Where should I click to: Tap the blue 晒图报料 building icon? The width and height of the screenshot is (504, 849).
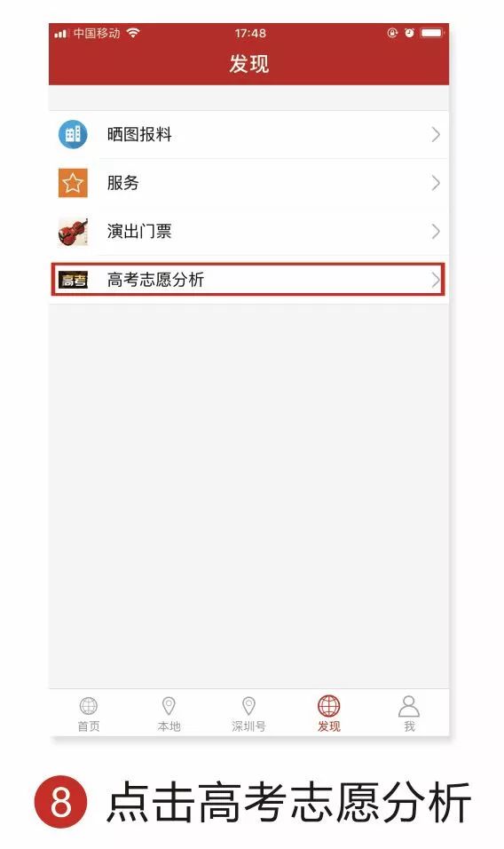tap(73, 134)
